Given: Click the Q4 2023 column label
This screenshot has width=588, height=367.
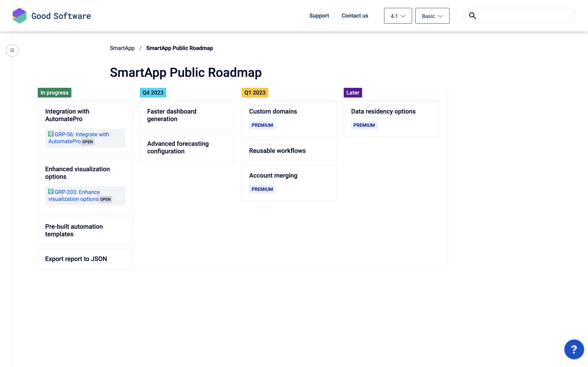Looking at the screenshot, I should [x=153, y=93].
